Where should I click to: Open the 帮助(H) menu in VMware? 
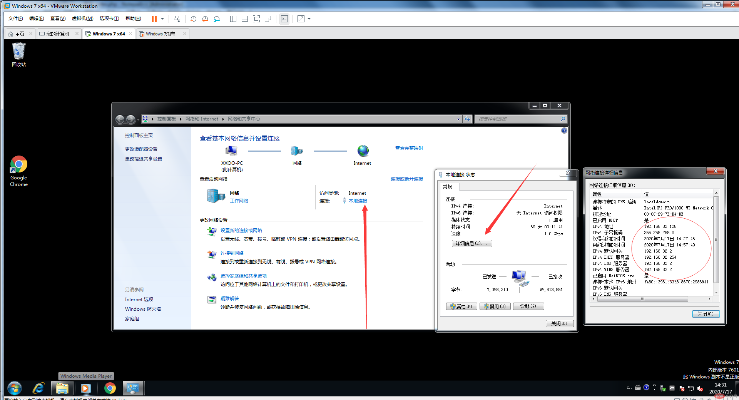click(133, 19)
